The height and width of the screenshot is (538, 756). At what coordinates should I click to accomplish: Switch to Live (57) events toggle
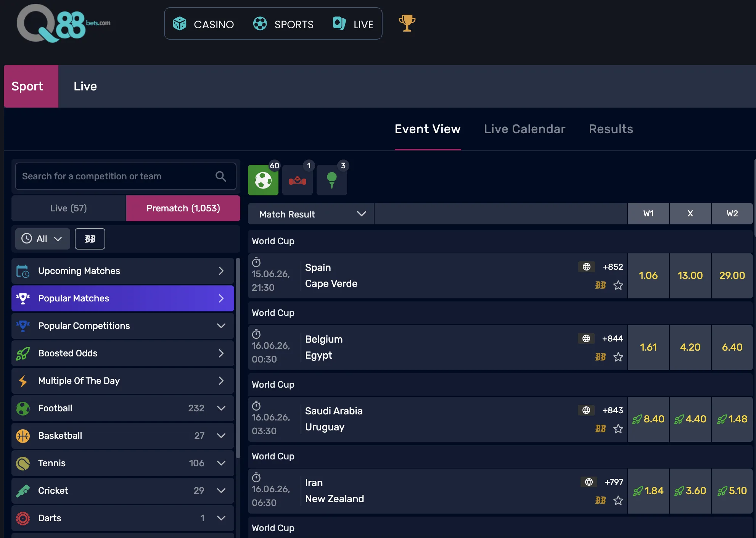pos(69,208)
